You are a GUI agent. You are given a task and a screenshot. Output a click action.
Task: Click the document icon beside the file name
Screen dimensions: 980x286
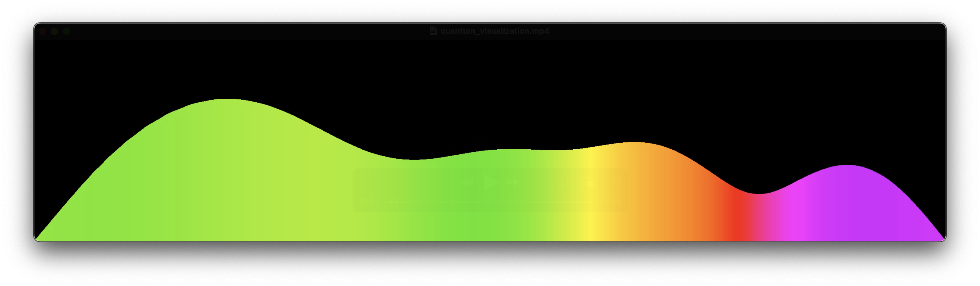point(433,31)
